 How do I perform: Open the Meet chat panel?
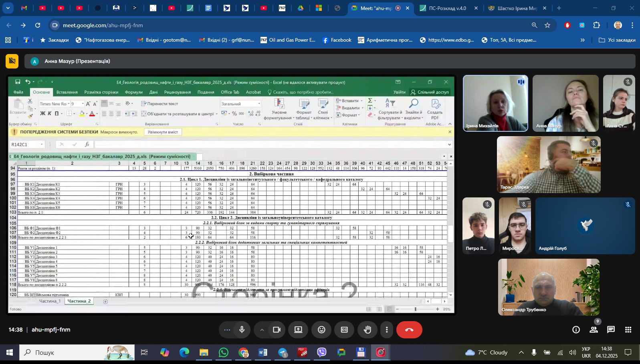[x=611, y=330]
